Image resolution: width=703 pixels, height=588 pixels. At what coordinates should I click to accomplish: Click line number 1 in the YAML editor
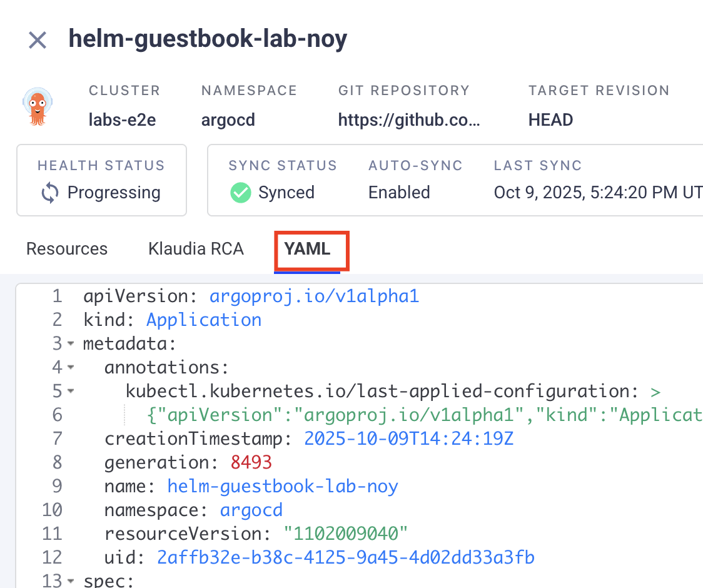(x=57, y=295)
